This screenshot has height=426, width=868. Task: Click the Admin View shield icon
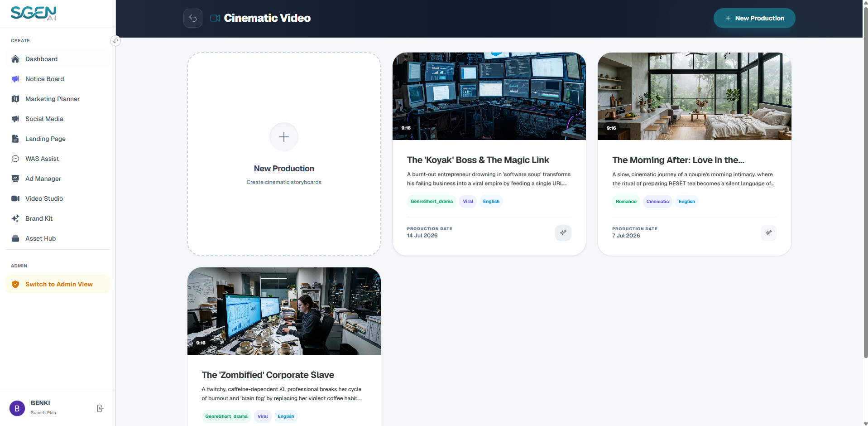15,284
